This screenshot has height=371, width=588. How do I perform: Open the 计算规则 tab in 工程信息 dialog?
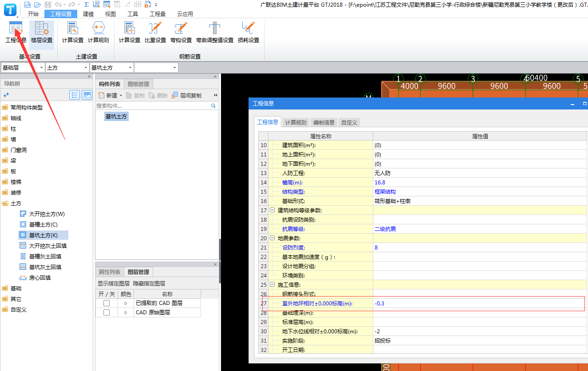296,122
